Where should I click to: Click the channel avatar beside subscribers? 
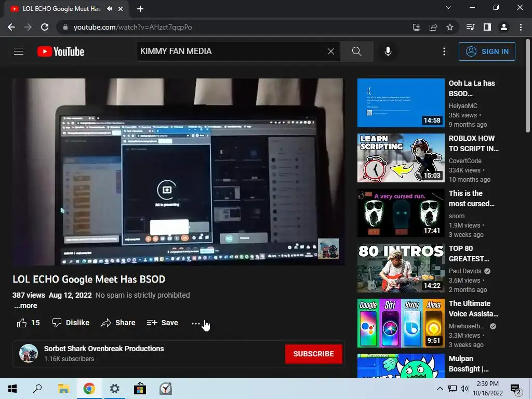tap(29, 353)
